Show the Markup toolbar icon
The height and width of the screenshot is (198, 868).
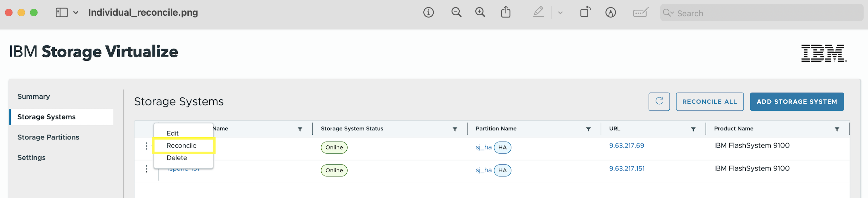tap(610, 13)
